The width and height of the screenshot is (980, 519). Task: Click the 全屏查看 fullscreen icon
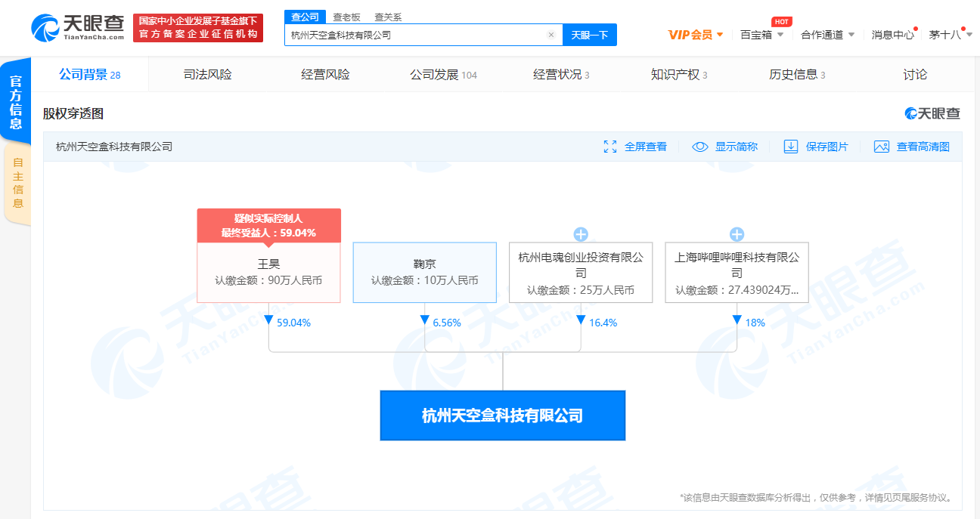611,146
